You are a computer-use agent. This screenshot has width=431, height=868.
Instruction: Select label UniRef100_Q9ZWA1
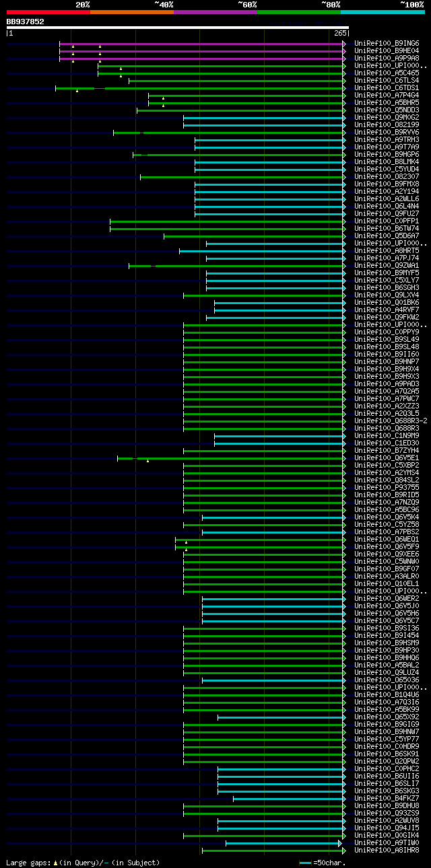tap(387, 266)
